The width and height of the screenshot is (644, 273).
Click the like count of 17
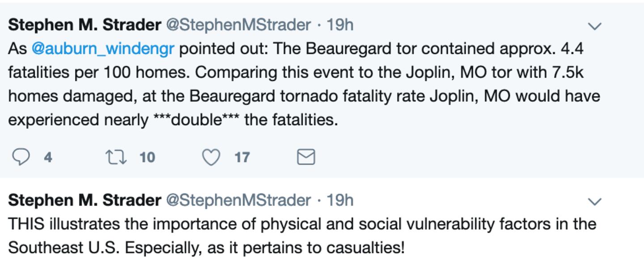(x=242, y=157)
